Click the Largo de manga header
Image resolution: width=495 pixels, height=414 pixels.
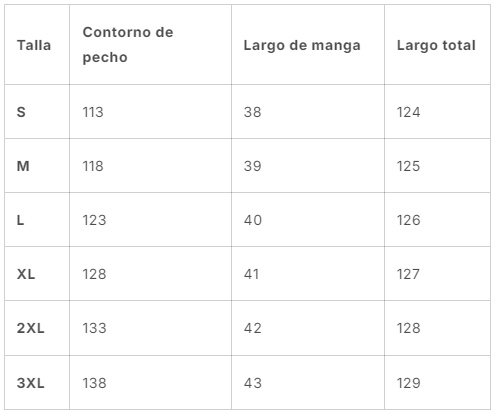(x=302, y=46)
